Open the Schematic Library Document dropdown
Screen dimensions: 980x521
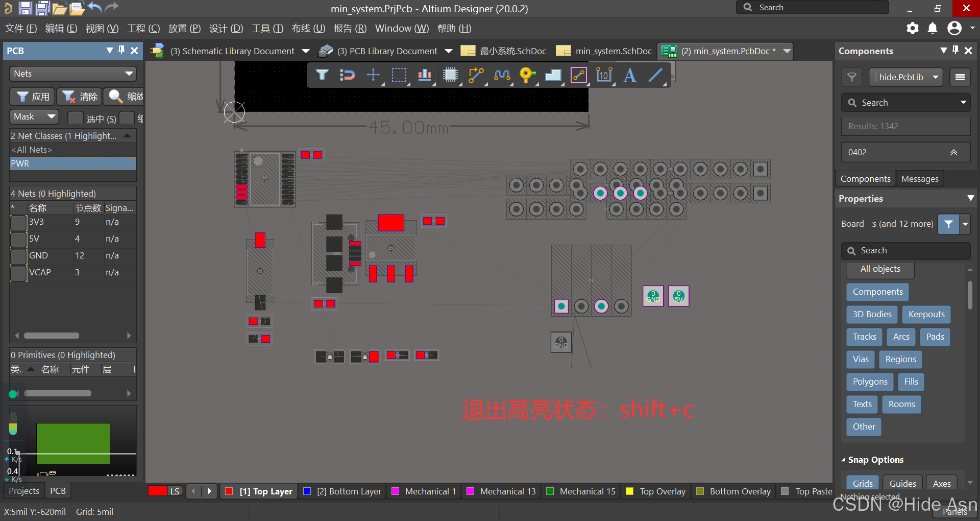pos(306,51)
